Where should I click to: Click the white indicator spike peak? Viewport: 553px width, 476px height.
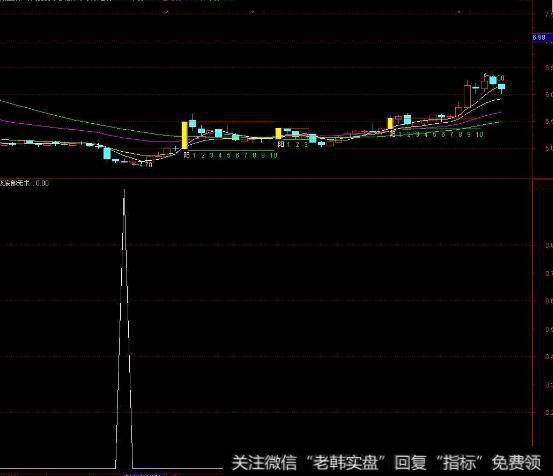click(x=124, y=191)
